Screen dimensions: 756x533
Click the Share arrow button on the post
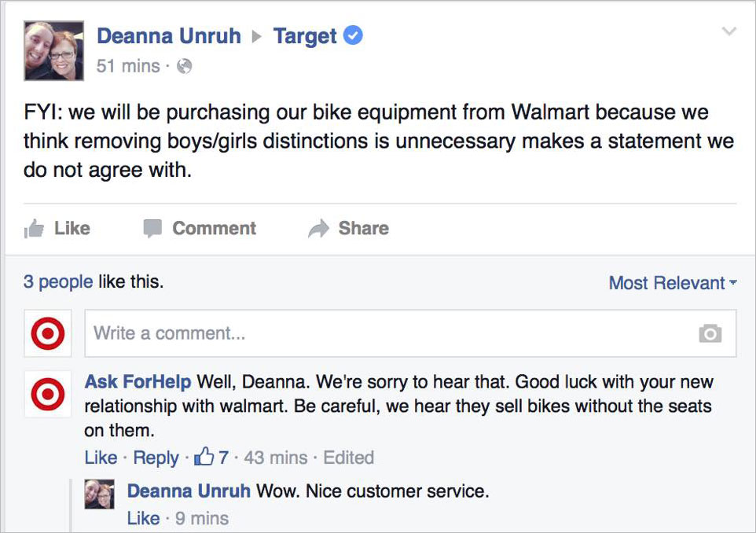348,229
